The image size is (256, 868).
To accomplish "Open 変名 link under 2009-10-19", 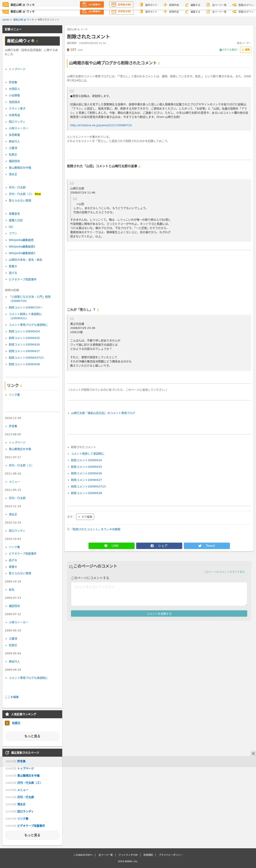I will point(12,590).
